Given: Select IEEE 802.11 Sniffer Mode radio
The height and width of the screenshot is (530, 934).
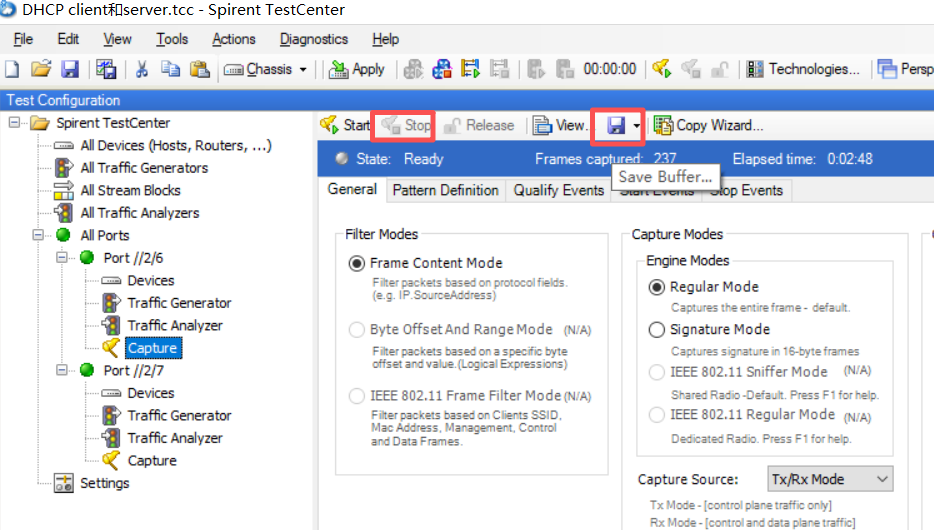Looking at the screenshot, I should tap(656, 372).
